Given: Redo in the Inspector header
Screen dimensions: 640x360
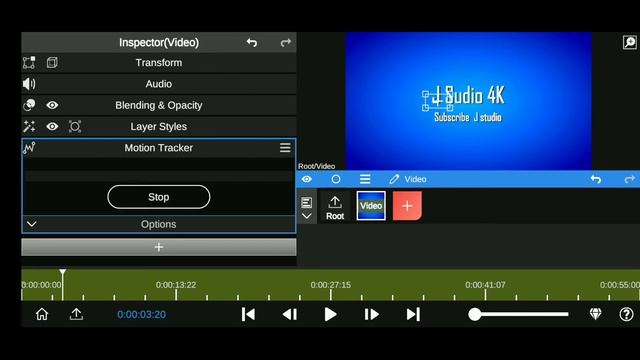Looking at the screenshot, I should point(286,42).
